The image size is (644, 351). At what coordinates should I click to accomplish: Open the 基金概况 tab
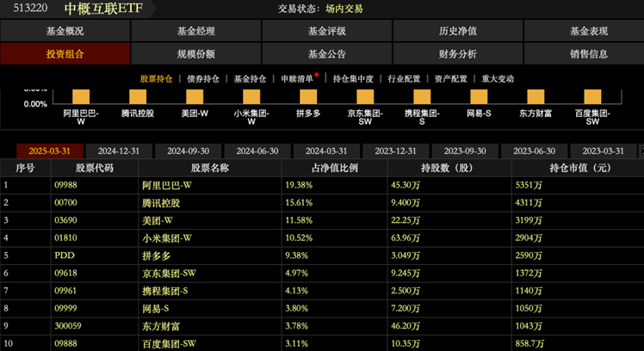click(x=65, y=31)
